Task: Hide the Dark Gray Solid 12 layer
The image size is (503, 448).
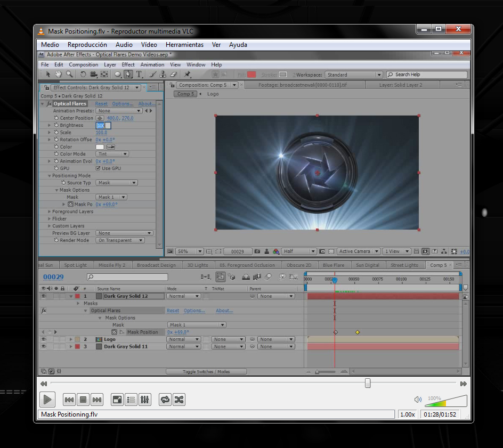Action: (44, 296)
